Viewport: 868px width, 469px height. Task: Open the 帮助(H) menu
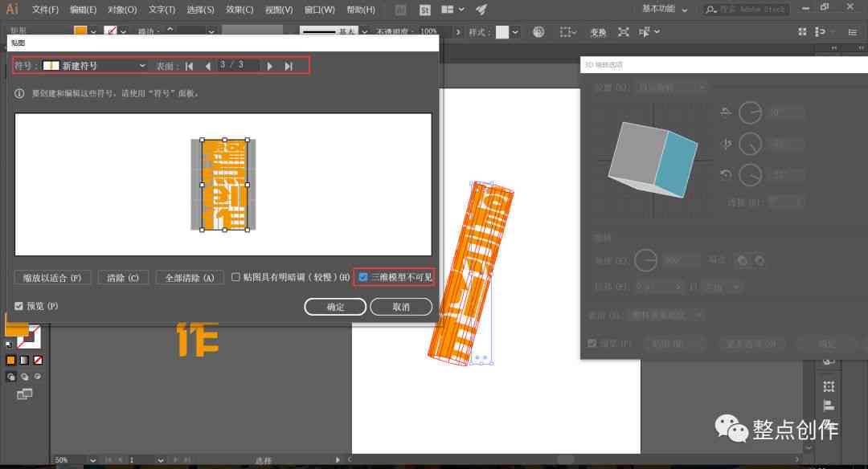[360, 10]
